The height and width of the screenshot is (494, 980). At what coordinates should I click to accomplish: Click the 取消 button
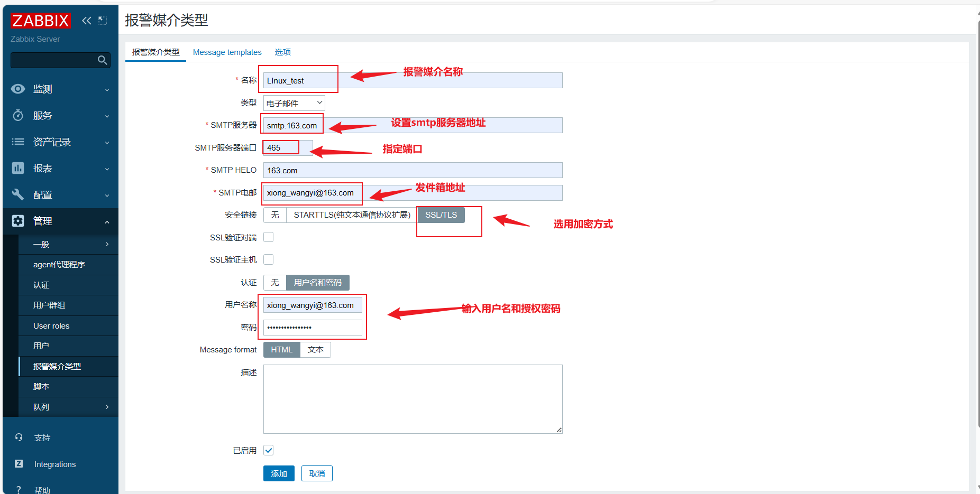click(317, 473)
